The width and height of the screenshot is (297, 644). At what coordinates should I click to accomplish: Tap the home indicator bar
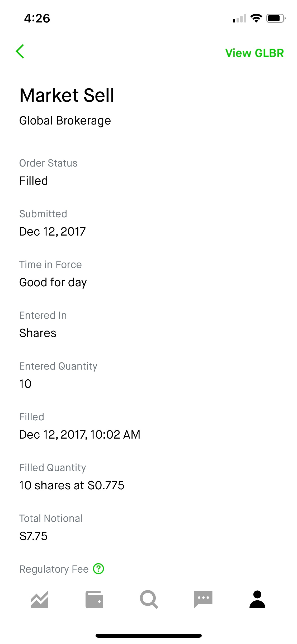tap(149, 636)
